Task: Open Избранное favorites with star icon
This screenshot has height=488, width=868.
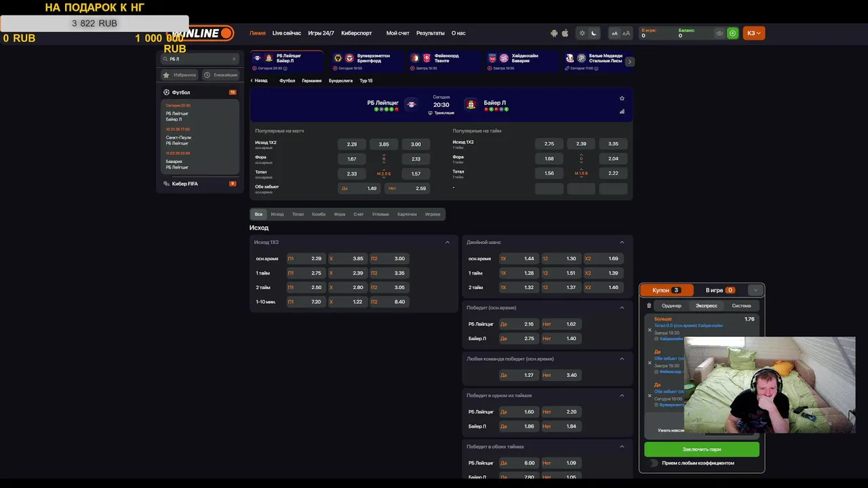Action: click(180, 75)
